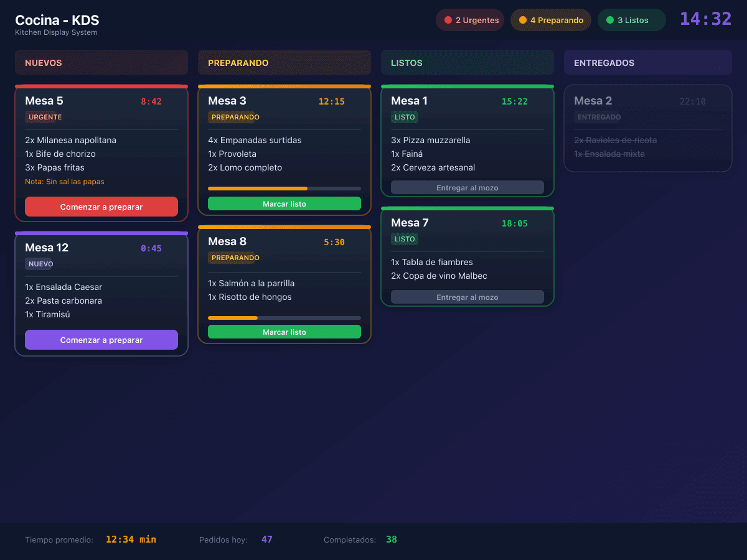The image size is (747, 560).
Task: Click the URGENTE badge on Mesa 5
Action: click(45, 117)
